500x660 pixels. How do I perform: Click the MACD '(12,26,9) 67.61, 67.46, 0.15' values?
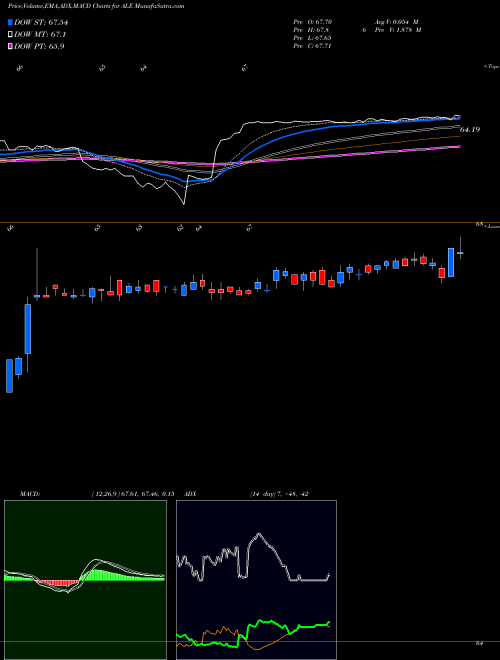pyautogui.click(x=133, y=494)
